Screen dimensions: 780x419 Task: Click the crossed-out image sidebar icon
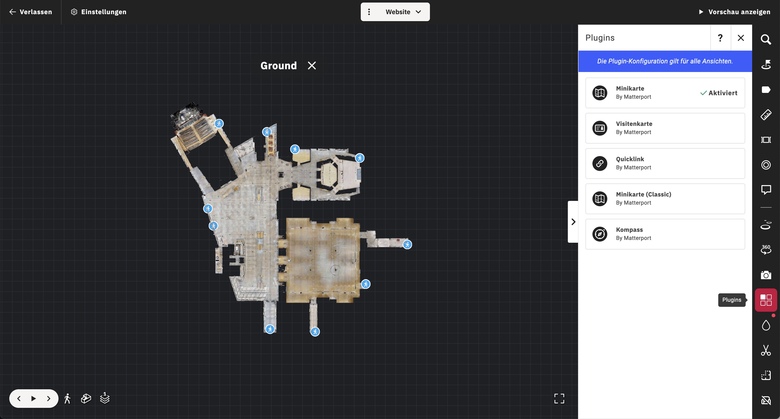(x=766, y=400)
